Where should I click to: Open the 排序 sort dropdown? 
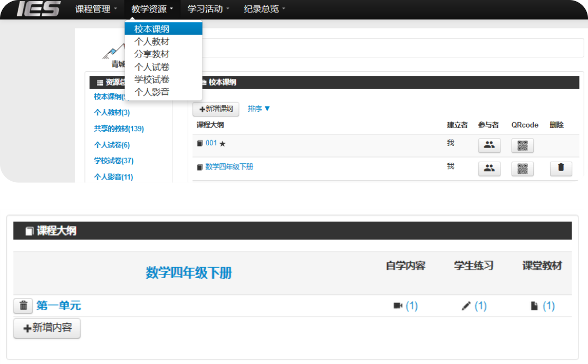point(259,109)
